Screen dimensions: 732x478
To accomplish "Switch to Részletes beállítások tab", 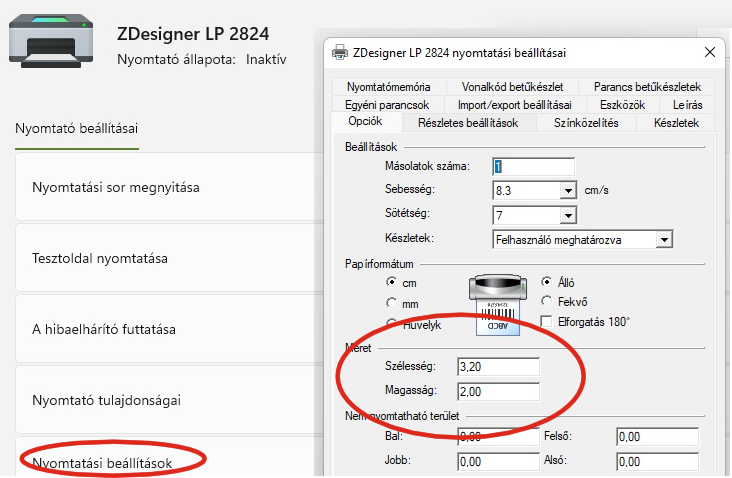I will click(468, 123).
